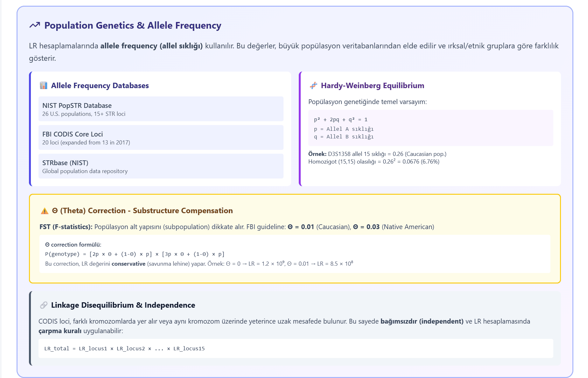
Task: Click the dark accent bar of the Linkage panel
Action: click(x=30, y=328)
